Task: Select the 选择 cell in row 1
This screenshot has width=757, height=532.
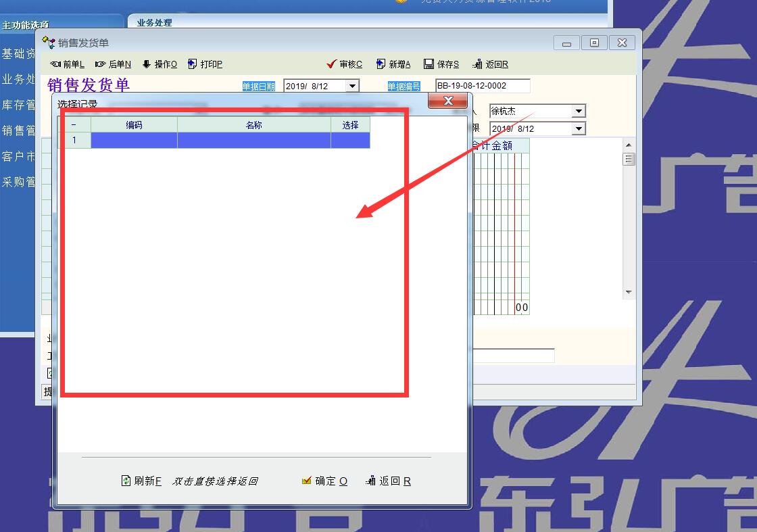Action: [350, 140]
